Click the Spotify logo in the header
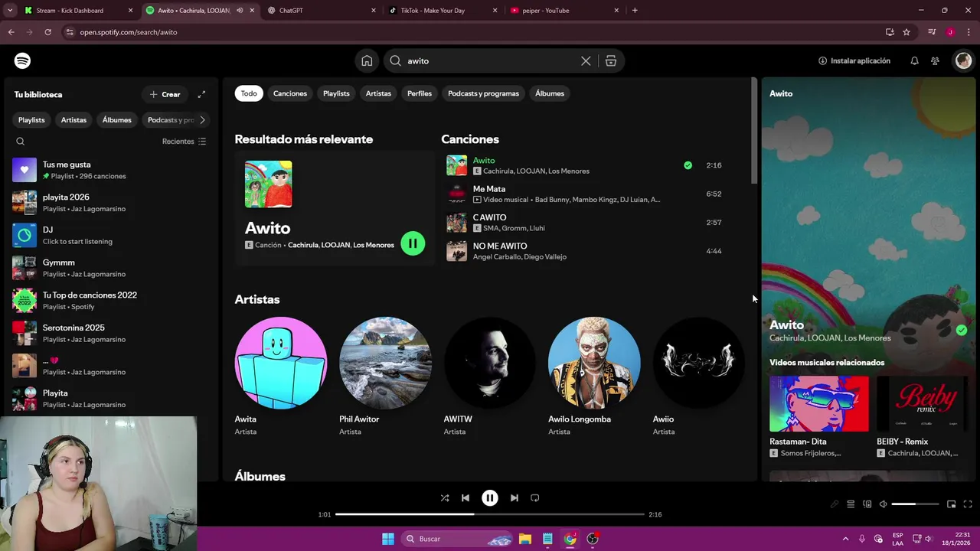Screen dimensions: 980x551 pos(22,60)
